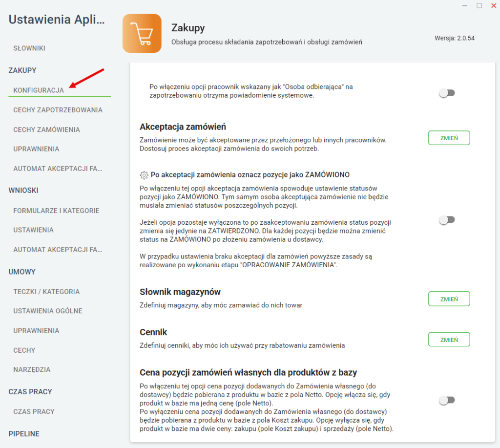The image size is (500, 448).
Task: Open SŁOWNIKI from the sidebar
Action: click(x=29, y=48)
